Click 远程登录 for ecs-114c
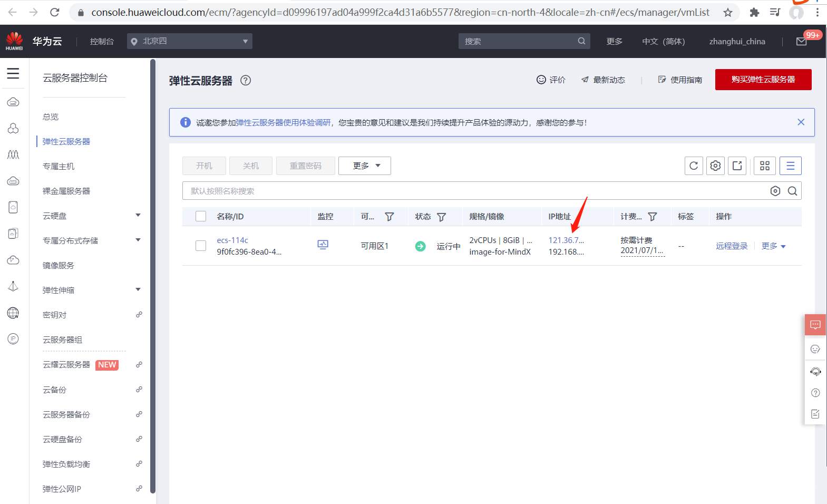This screenshot has height=504, width=827. pos(732,246)
